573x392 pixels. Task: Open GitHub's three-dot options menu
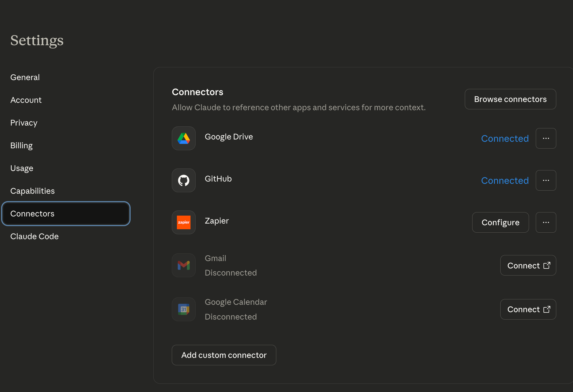546,180
